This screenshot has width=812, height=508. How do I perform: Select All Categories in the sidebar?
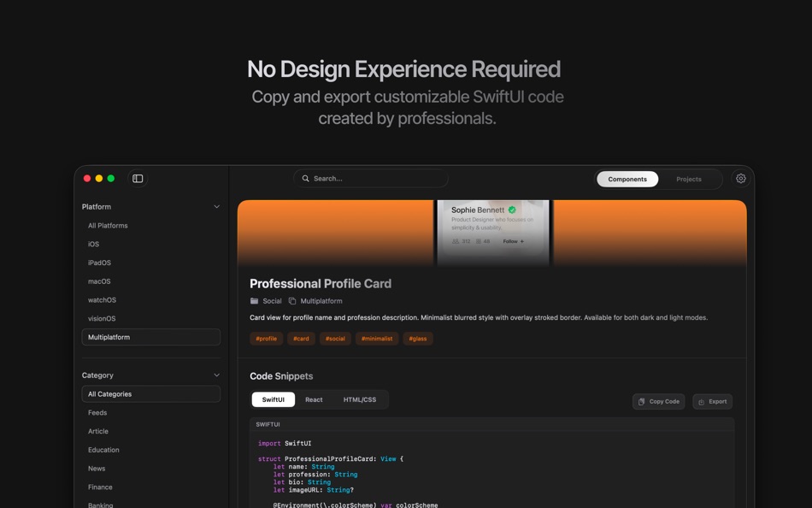pyautogui.click(x=109, y=393)
